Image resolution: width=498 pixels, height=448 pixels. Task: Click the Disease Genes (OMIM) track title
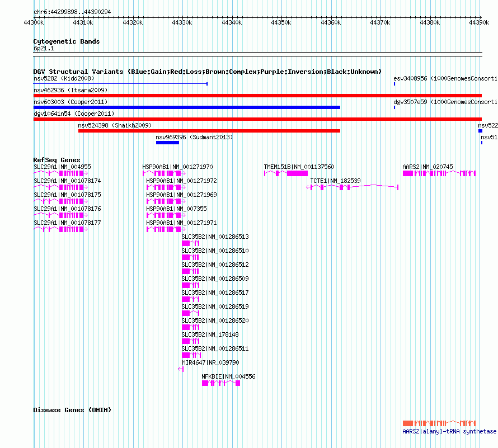[x=72, y=410]
